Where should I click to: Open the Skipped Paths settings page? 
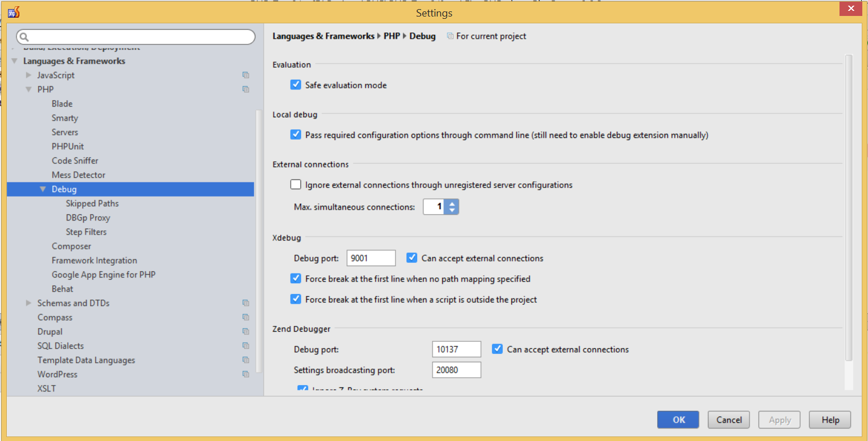click(x=92, y=203)
